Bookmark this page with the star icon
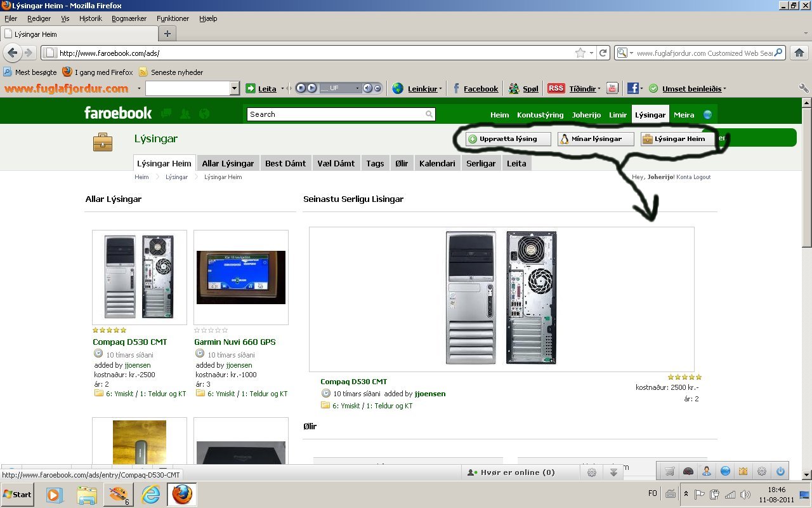Viewport: 812px width, 508px height. tap(580, 53)
